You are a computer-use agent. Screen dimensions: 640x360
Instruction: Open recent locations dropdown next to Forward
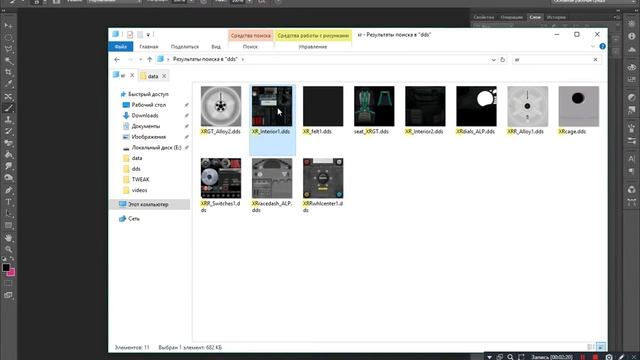coord(140,60)
